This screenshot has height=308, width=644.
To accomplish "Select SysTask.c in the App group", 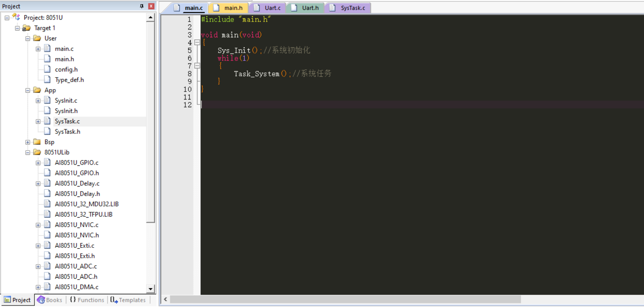I will pyautogui.click(x=67, y=121).
